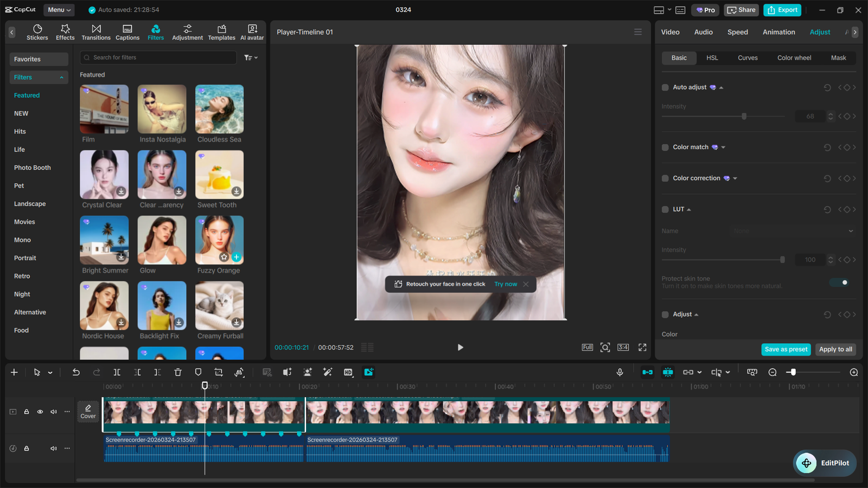The width and height of the screenshot is (868, 488).
Task: Open the Templates panel
Action: 221,31
